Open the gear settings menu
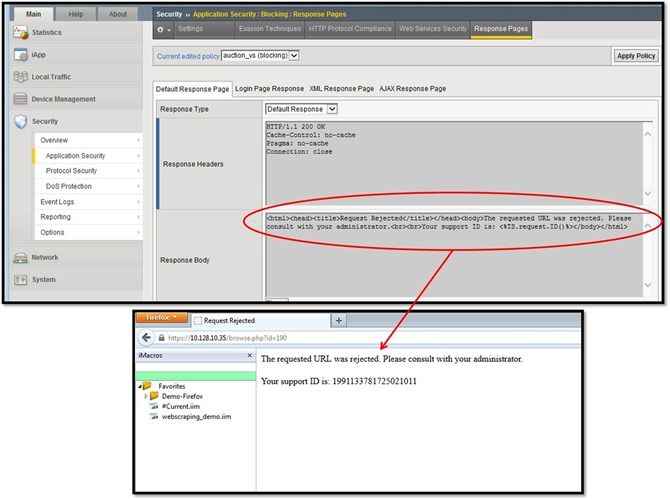Image resolution: width=670 pixels, height=500 pixels. tap(161, 30)
